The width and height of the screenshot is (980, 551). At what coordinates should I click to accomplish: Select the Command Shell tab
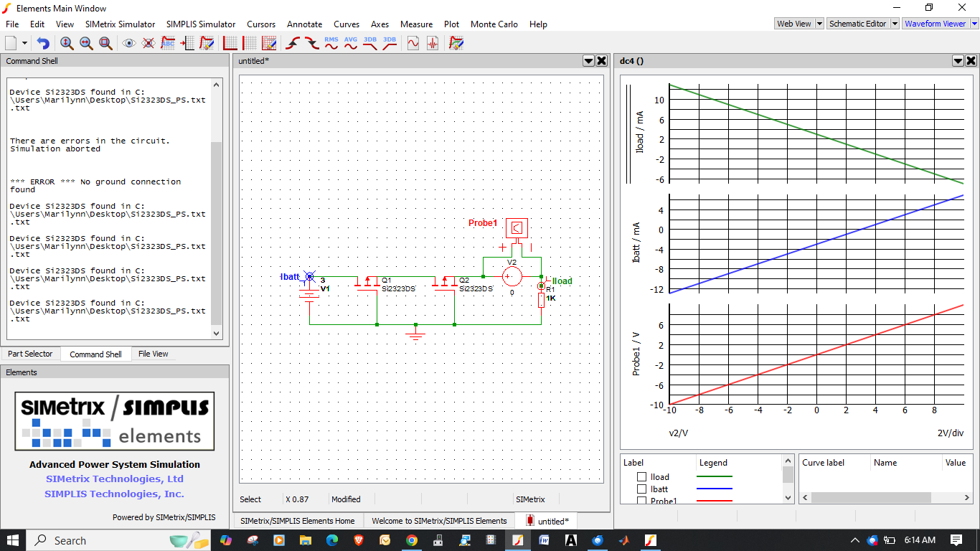(95, 354)
